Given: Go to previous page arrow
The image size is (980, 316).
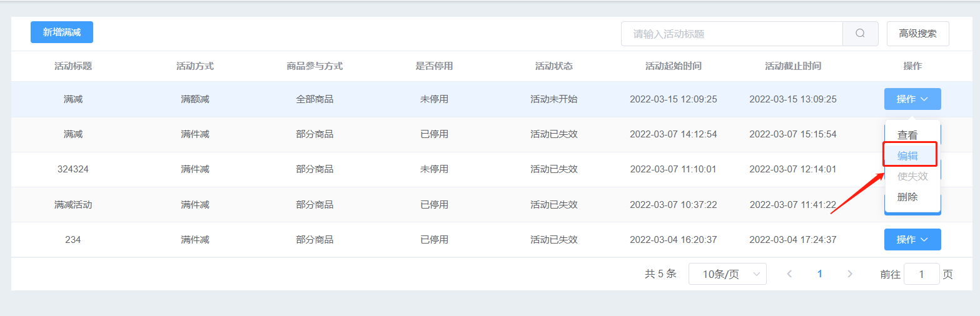Looking at the screenshot, I should pyautogui.click(x=789, y=274).
